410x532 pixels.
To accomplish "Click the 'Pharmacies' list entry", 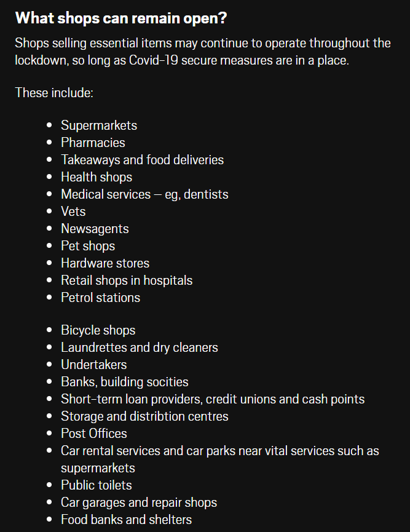I will (x=93, y=143).
